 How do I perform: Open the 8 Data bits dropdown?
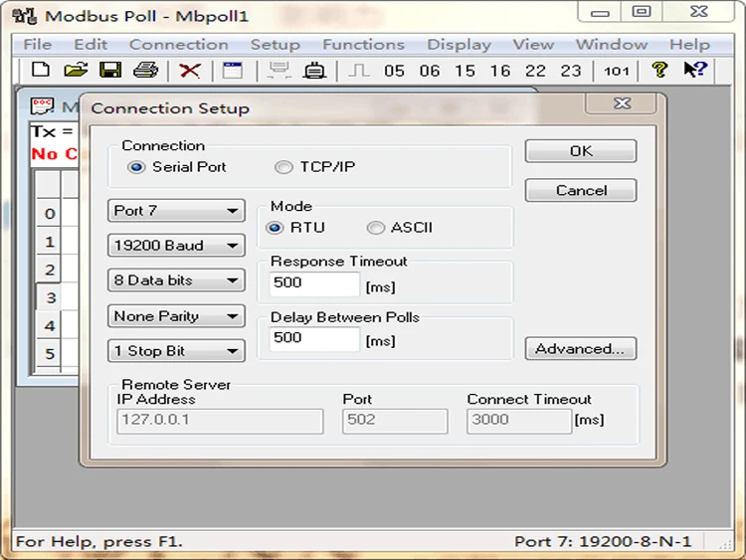pos(176,280)
